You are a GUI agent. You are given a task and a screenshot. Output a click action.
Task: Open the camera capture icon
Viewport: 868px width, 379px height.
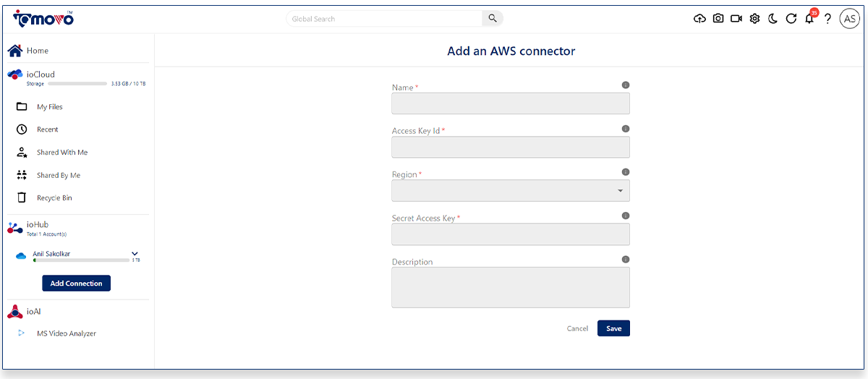point(718,19)
